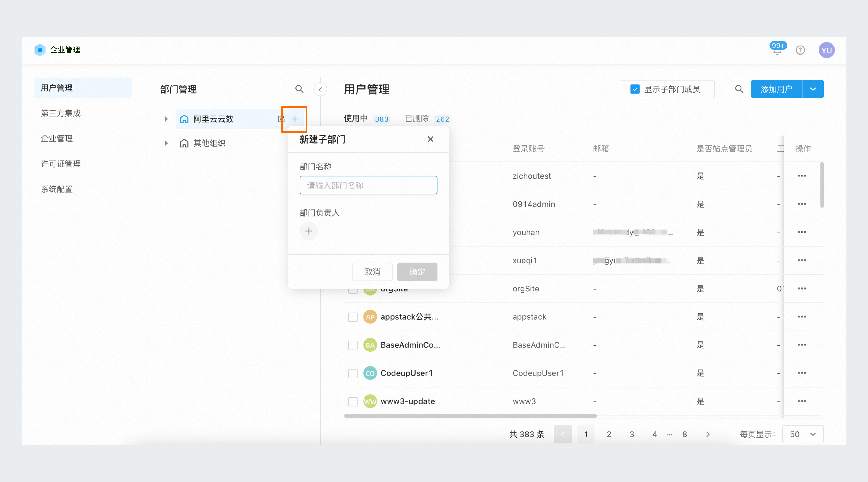Go to the previous page arrow
Viewport: 868px width, 482px height.
tap(562, 434)
